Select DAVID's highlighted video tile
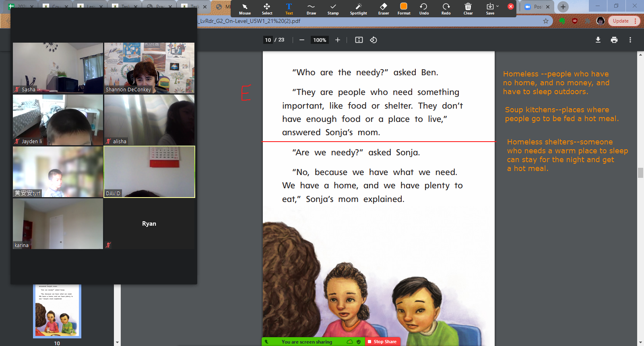 [149, 172]
